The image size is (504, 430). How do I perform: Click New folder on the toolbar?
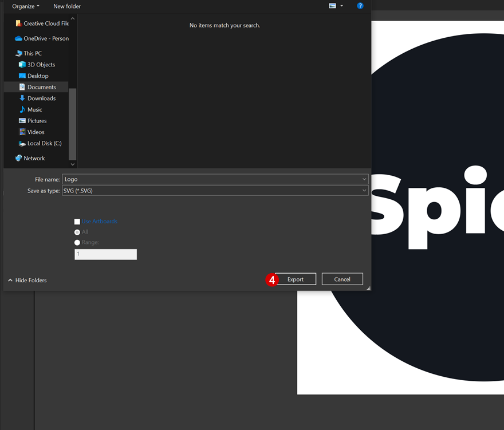click(x=66, y=6)
